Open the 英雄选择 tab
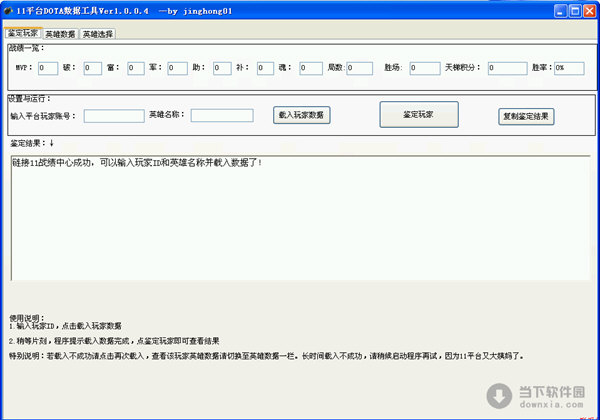The height and width of the screenshot is (420, 600). point(98,34)
